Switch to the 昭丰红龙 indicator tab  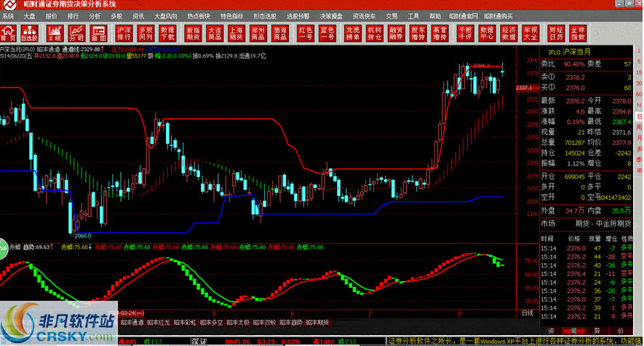[159, 323]
